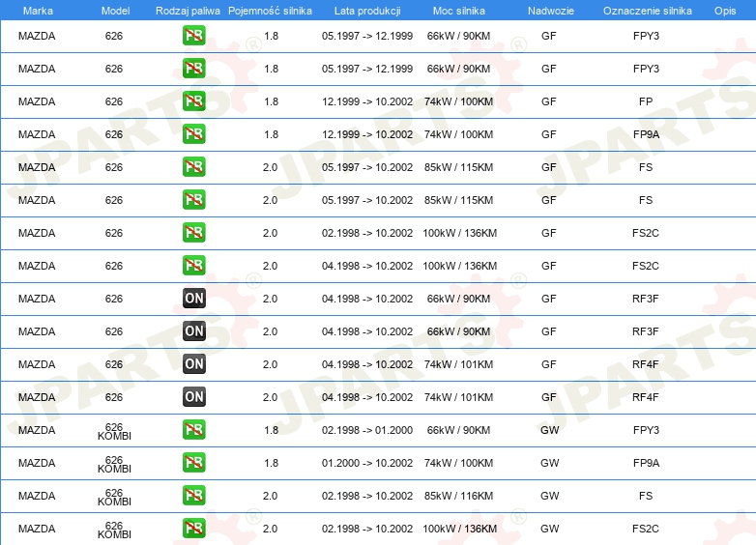Click the petrol fuel icon in the FP engine row
756x545 pixels.
[193, 101]
